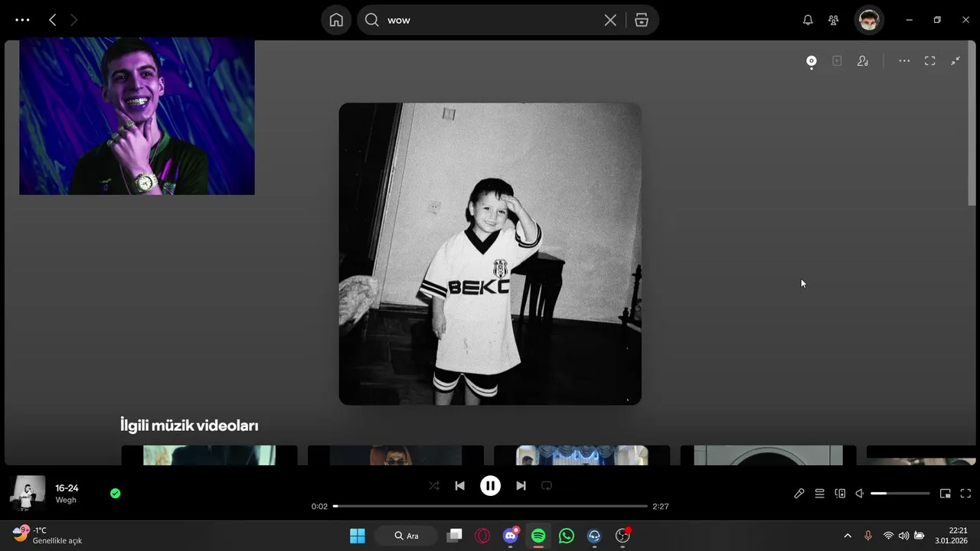Skip to the next track
Image resolution: width=980 pixels, height=551 pixels.
click(521, 486)
